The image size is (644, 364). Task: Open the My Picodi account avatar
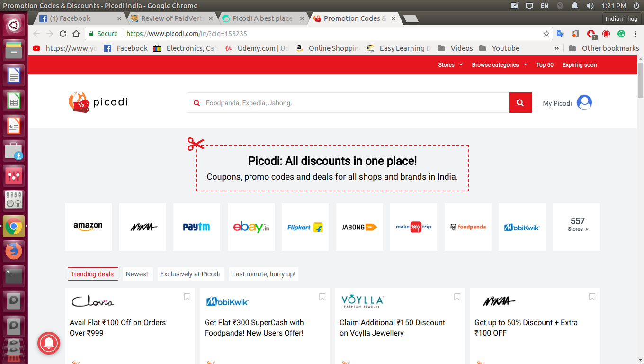(584, 102)
